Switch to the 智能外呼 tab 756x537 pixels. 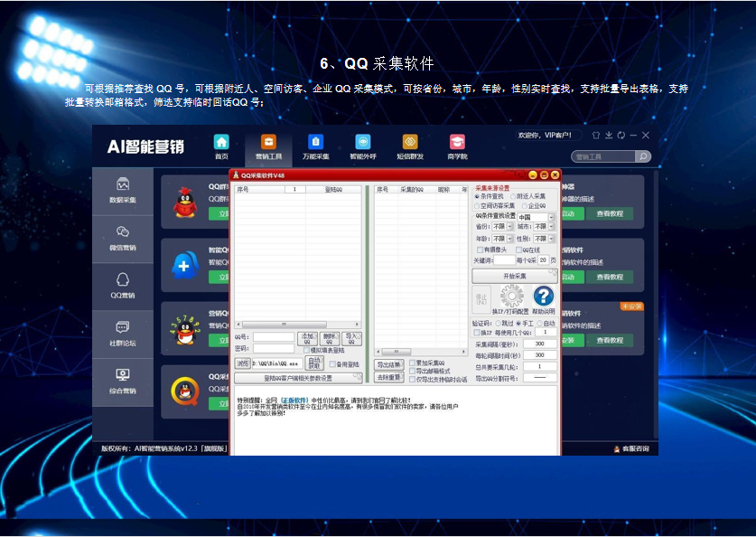point(363,147)
